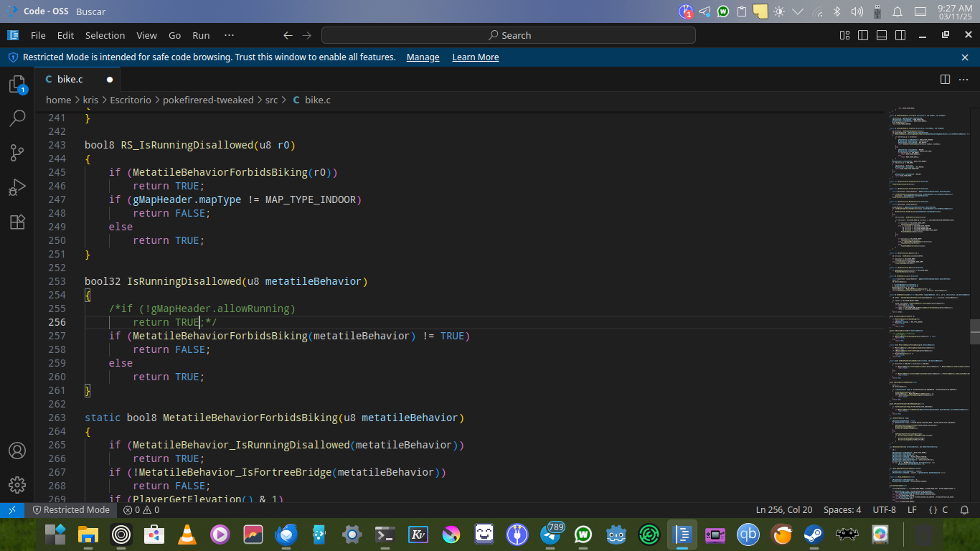The image size is (980, 551).
Task: Open the editor More Actions ellipsis
Action: tap(963, 79)
